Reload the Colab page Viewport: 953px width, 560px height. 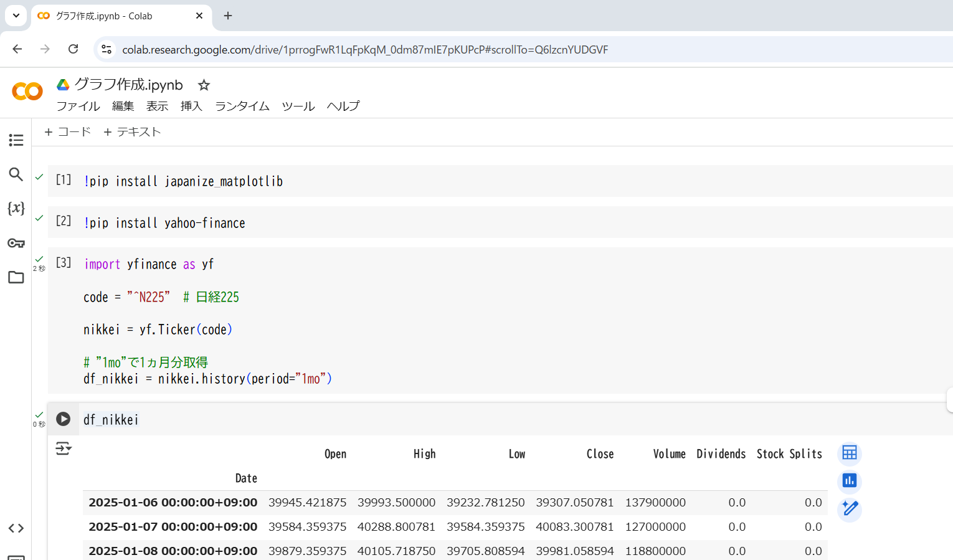73,49
